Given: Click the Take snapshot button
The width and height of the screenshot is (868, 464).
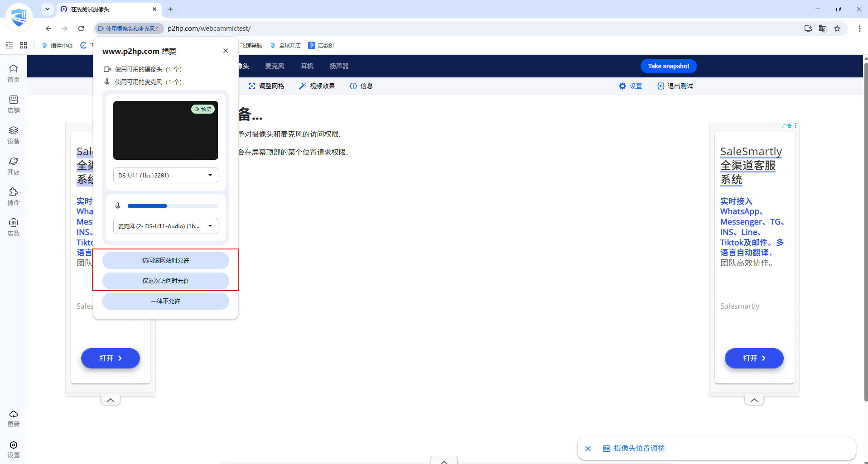Looking at the screenshot, I should point(669,66).
